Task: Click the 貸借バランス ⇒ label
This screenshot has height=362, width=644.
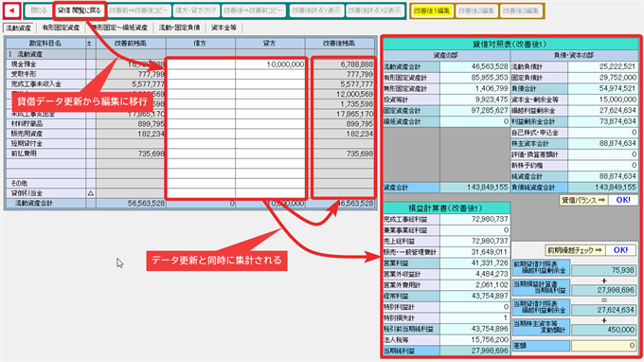Action: point(582,200)
